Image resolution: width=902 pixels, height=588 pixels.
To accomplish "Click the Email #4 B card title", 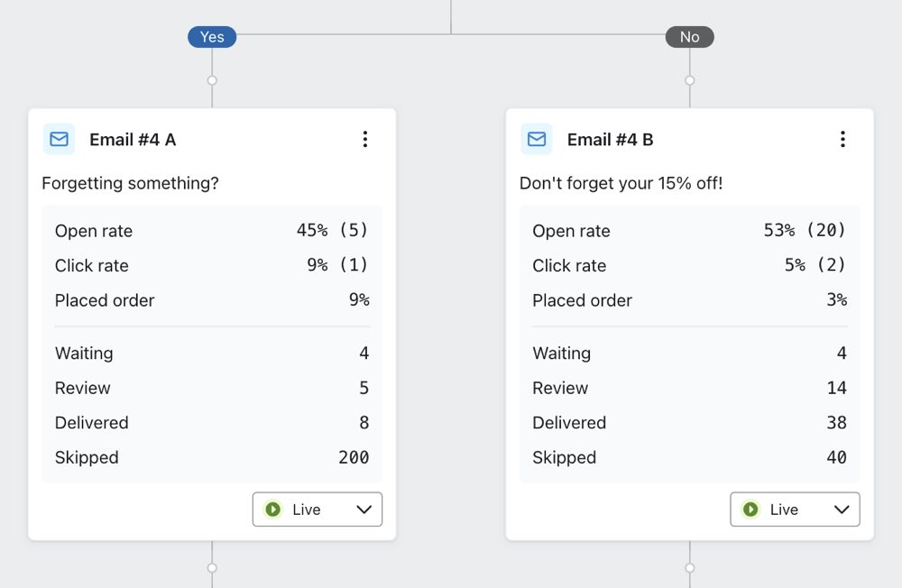I will 609,139.
